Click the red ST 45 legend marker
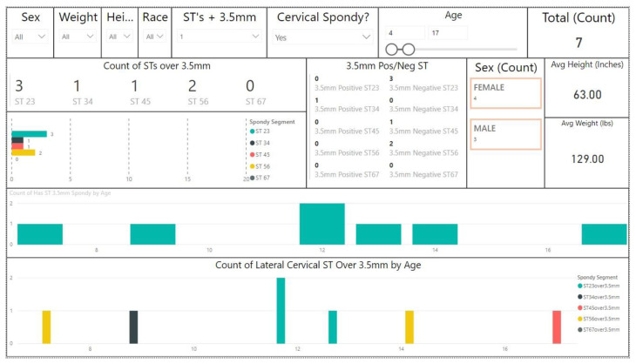The image size is (636, 364). click(x=252, y=155)
